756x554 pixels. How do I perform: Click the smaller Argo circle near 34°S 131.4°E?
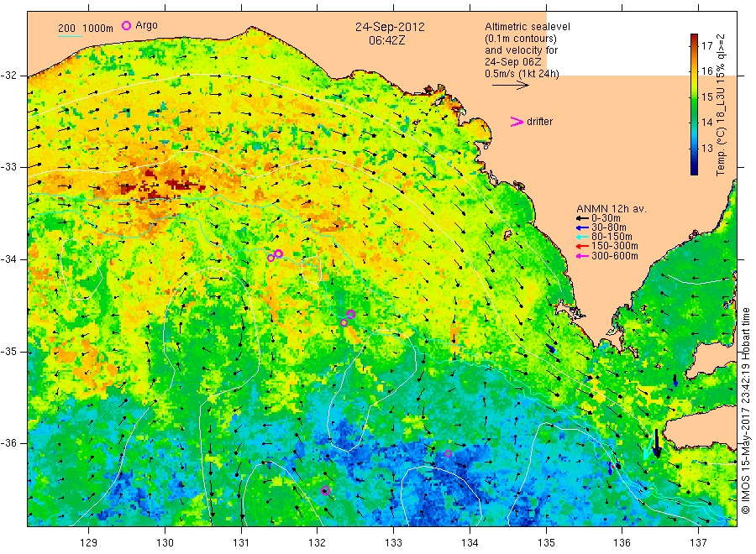[271, 259]
